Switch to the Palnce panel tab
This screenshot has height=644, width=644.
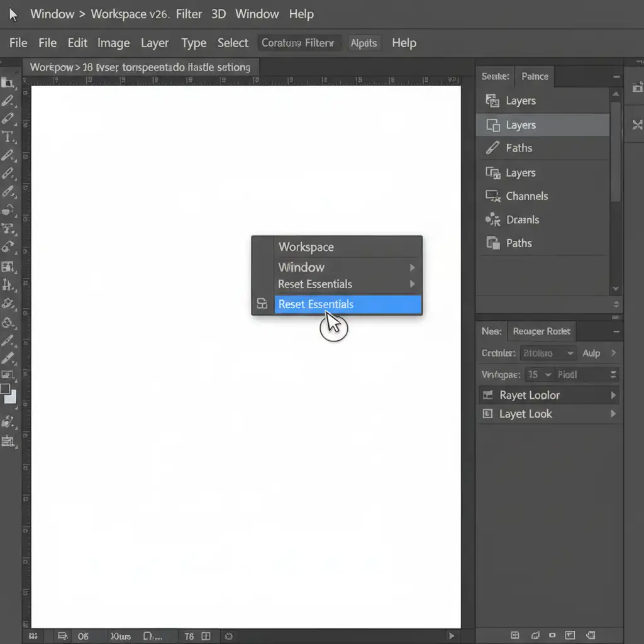click(x=535, y=76)
